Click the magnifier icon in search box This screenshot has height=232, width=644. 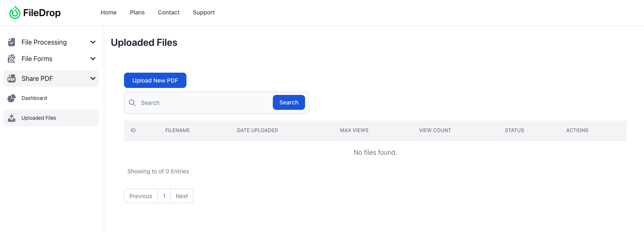click(x=132, y=103)
